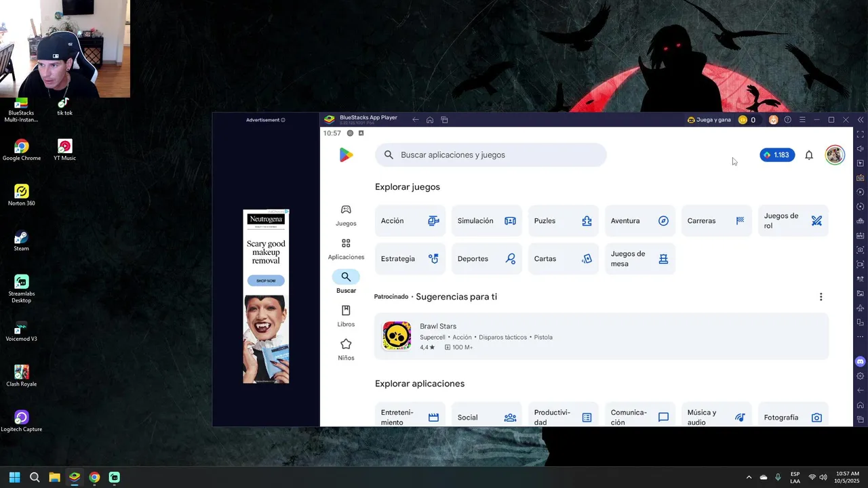Browse the Estrategia game category

tap(410, 259)
